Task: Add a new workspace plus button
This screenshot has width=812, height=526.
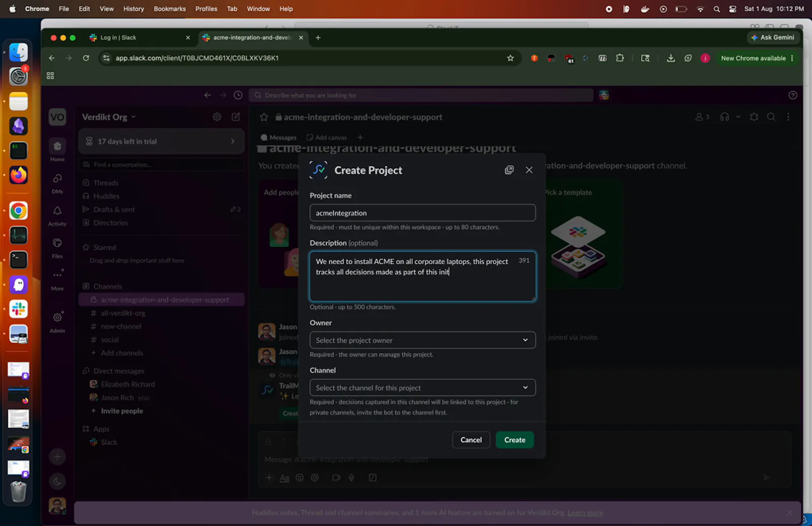Action: pos(57,457)
